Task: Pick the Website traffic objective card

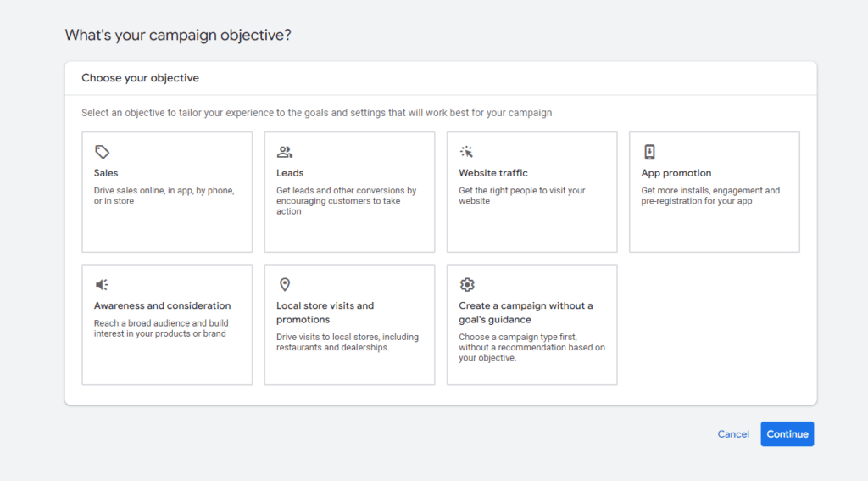Action: (x=532, y=192)
